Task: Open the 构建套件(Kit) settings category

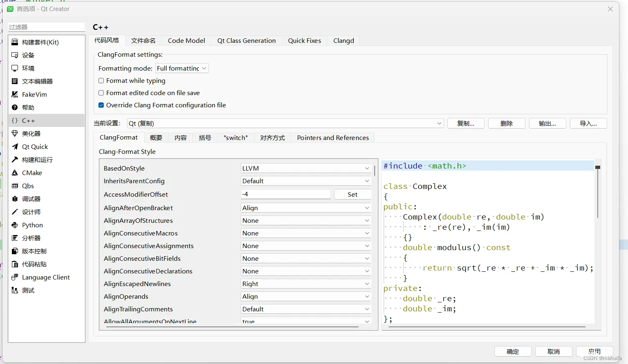Action: (x=46, y=42)
